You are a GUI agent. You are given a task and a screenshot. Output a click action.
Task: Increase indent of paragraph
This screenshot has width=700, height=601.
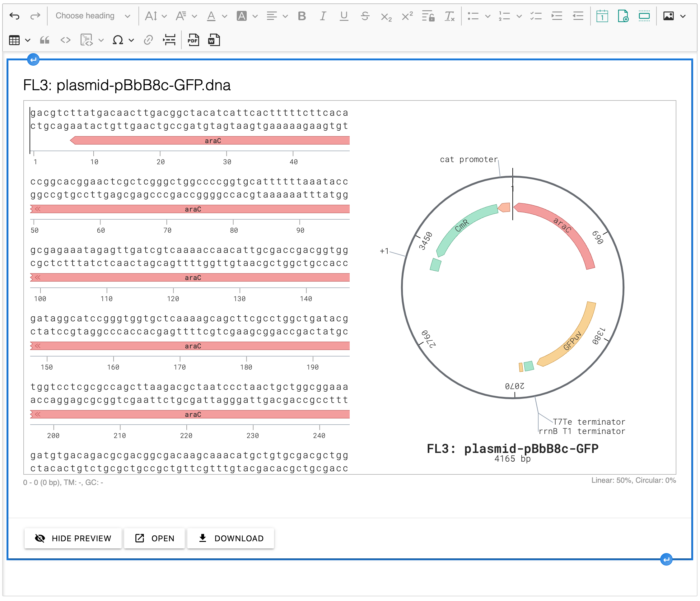pos(557,16)
